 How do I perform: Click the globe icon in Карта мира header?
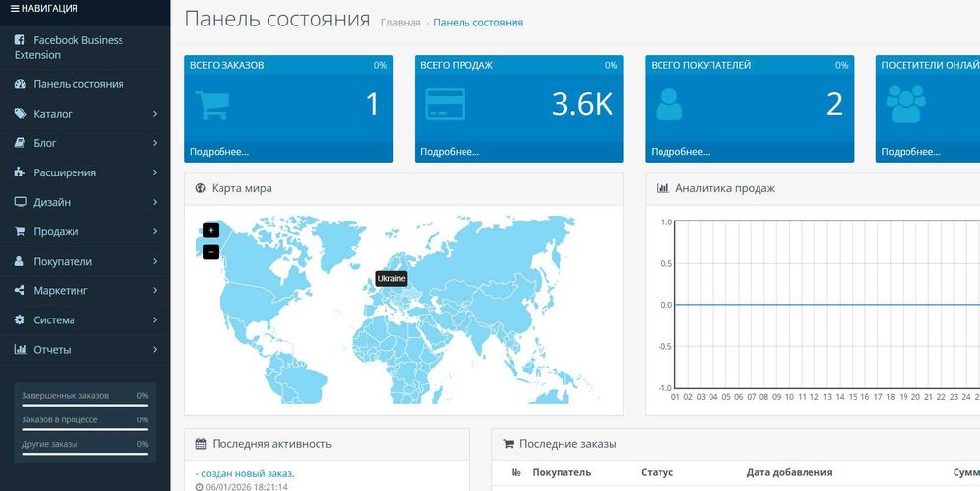point(201,188)
